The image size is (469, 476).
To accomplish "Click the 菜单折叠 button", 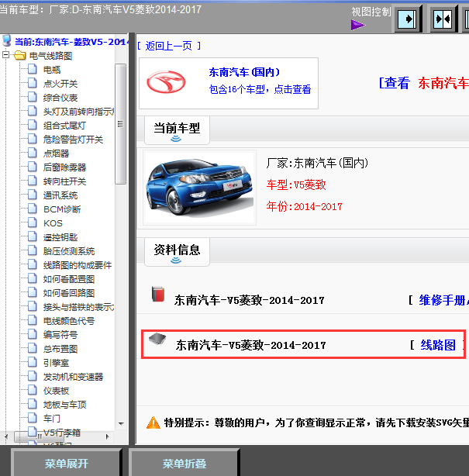I will tap(184, 464).
